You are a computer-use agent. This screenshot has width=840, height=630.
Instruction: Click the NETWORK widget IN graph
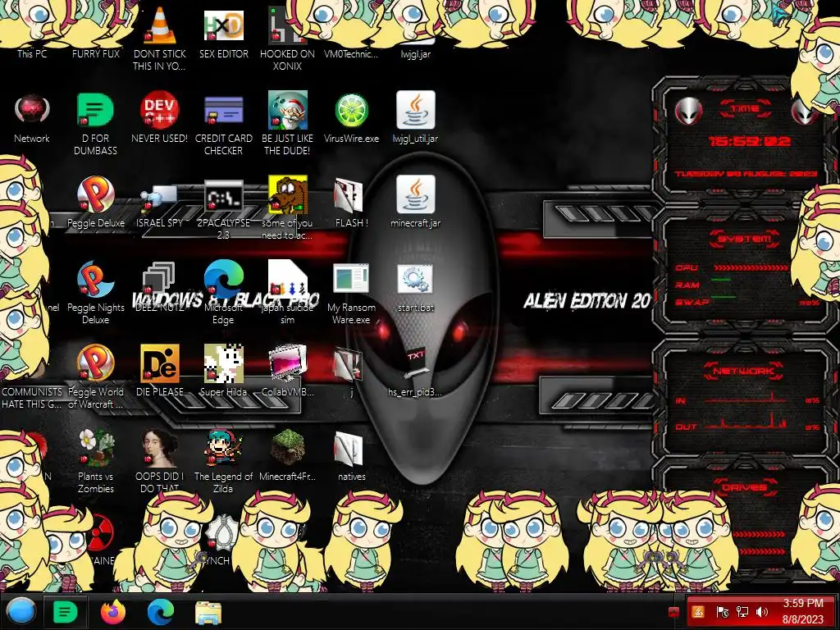tap(745, 398)
